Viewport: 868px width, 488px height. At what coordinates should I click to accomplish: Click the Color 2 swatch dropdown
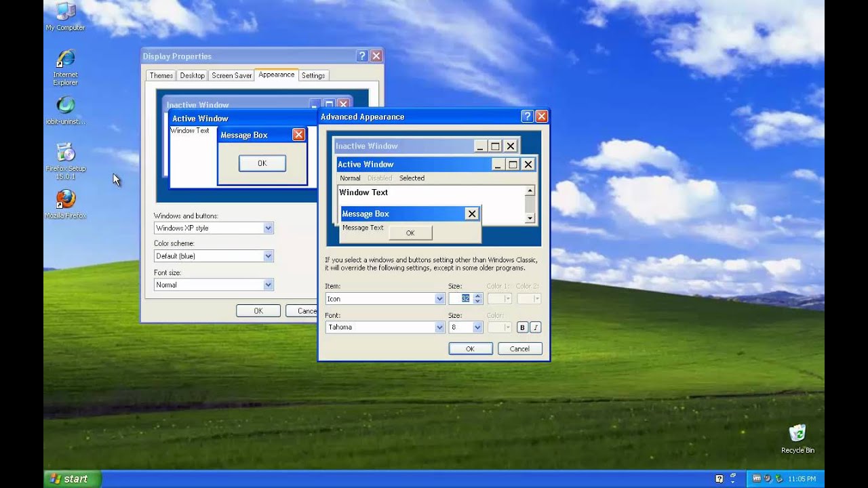[529, 299]
